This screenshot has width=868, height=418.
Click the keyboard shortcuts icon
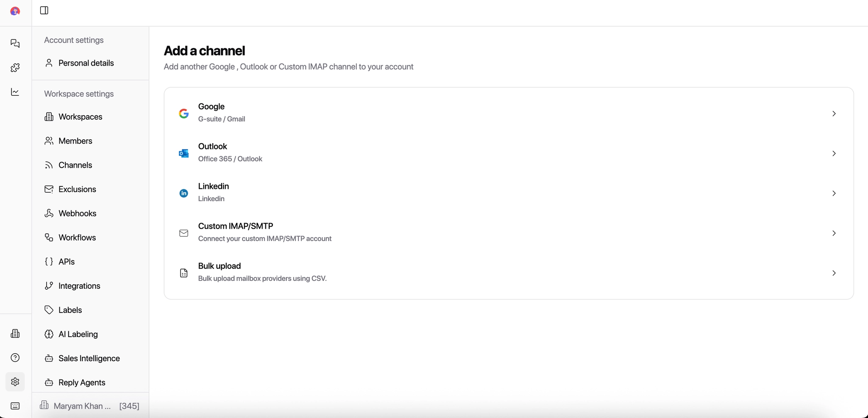15,406
